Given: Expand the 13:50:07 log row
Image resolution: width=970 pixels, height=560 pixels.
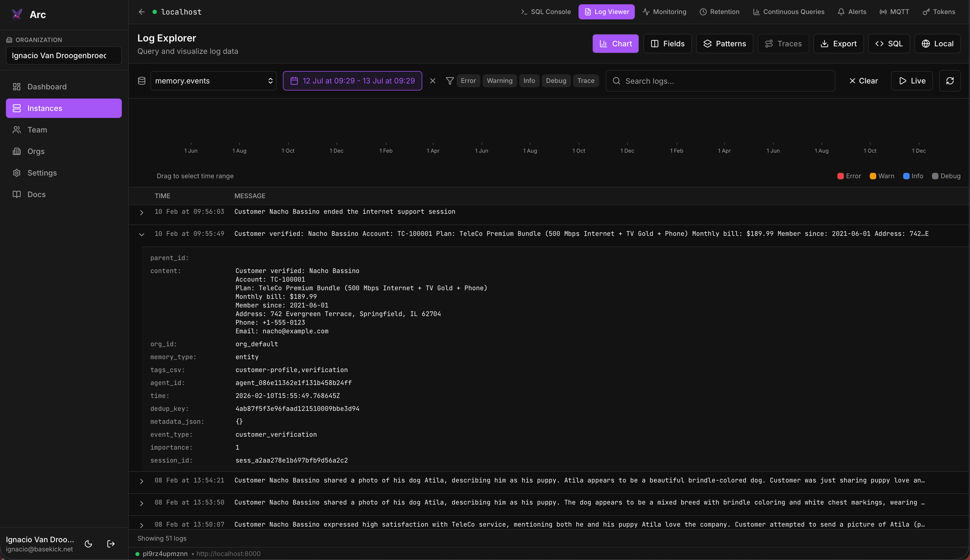Looking at the screenshot, I should (142, 525).
